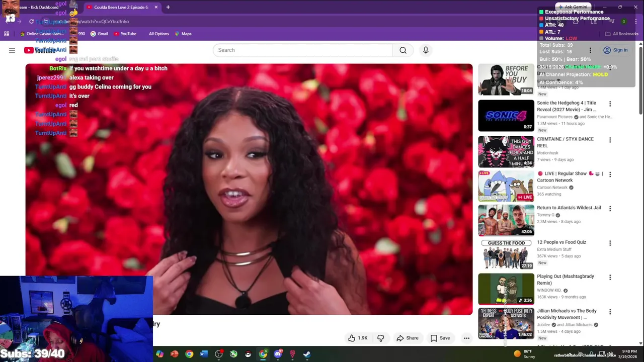Open the Jillian Michaels Jubilee thumbnail
Viewport: 644px width, 362px height.
[x=506, y=323]
